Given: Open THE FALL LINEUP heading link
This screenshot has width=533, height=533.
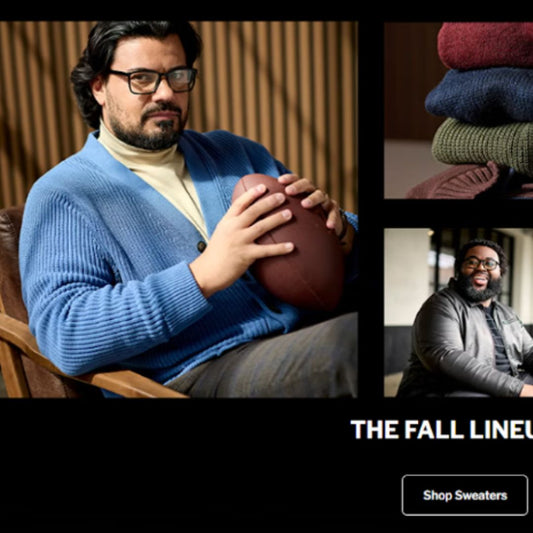Looking at the screenshot, I should click(x=442, y=430).
